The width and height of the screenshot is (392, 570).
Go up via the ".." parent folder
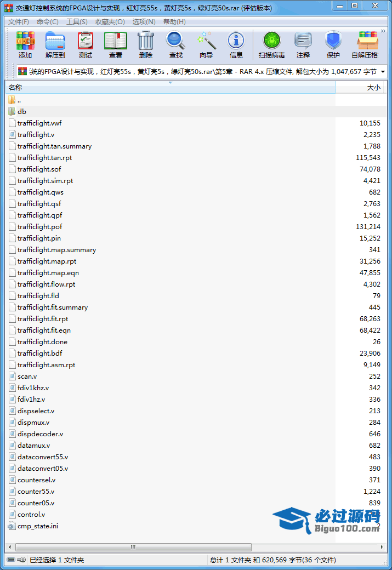pos(19,100)
